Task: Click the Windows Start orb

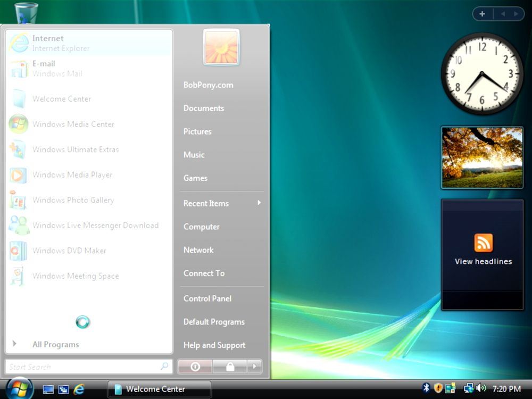Action: 19,388
